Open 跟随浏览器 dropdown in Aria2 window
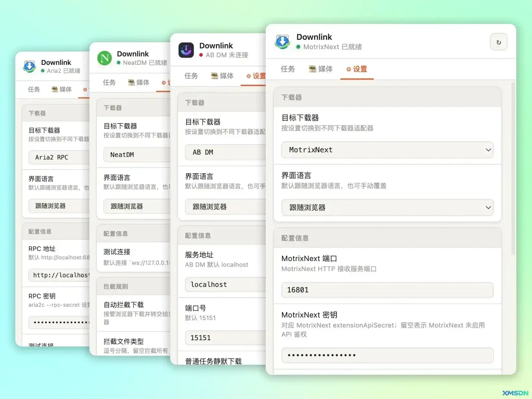The width and height of the screenshot is (532, 399). (x=59, y=206)
